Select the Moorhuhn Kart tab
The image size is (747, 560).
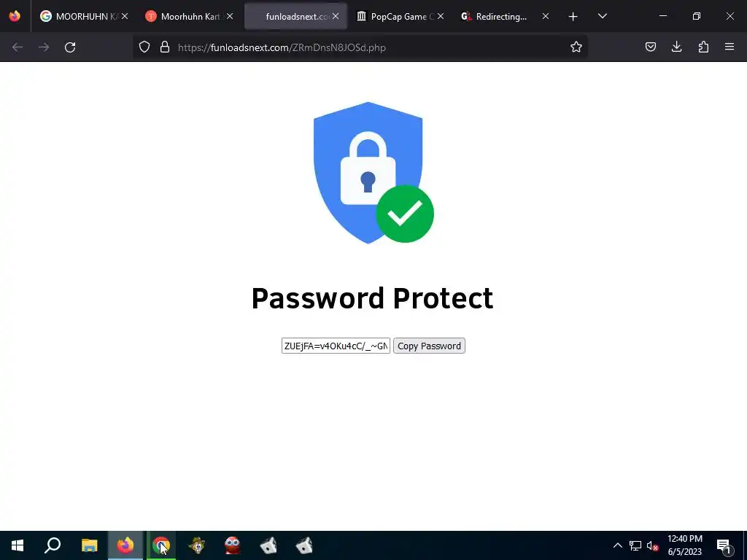click(185, 16)
